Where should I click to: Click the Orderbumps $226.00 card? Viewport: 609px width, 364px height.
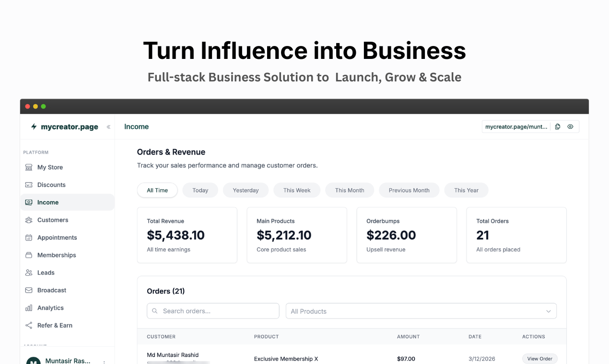pyautogui.click(x=407, y=235)
